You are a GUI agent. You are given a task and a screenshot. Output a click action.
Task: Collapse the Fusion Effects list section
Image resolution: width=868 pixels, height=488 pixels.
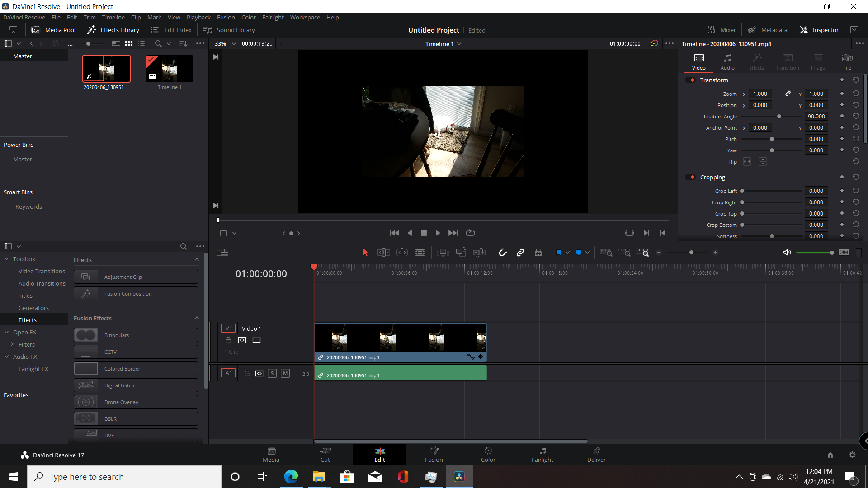tap(197, 318)
